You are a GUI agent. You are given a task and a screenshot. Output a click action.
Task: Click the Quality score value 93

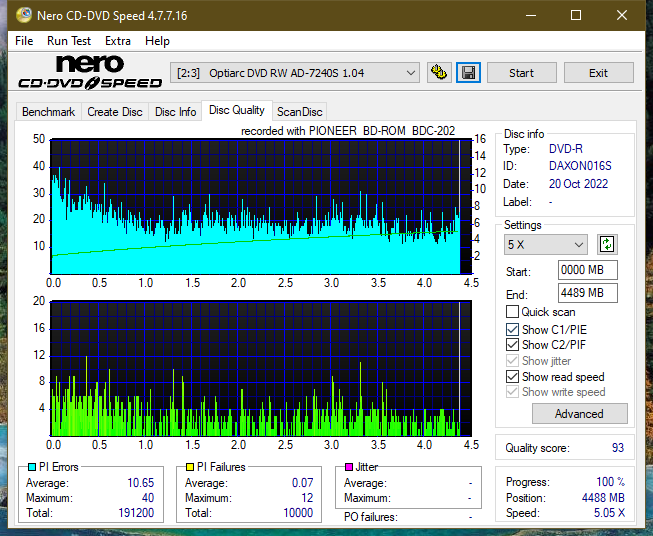tap(618, 448)
